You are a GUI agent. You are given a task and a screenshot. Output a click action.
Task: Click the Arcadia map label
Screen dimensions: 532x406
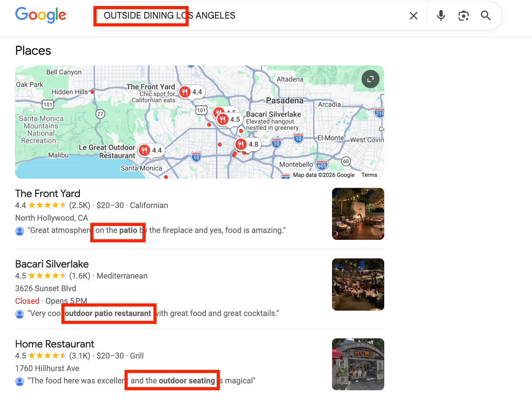click(329, 104)
